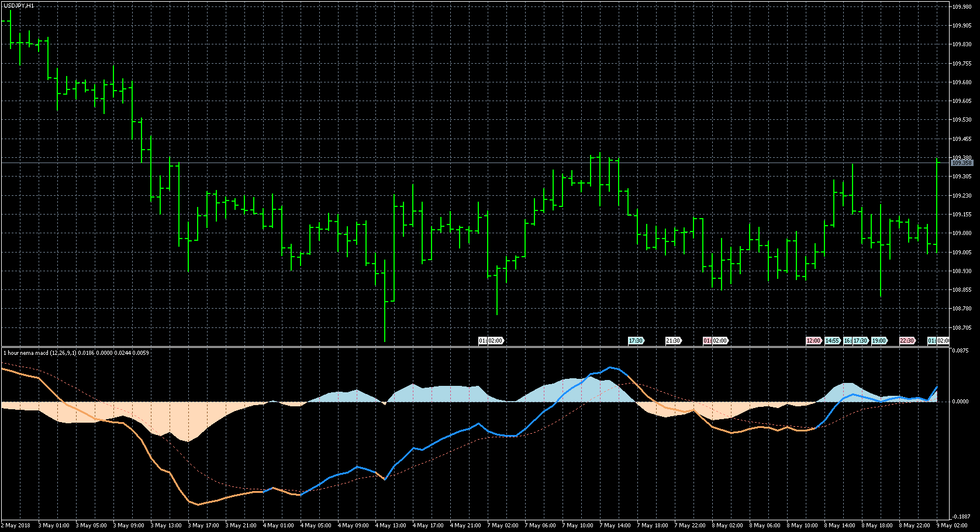Click the 2 May 2018 date label

(18, 525)
